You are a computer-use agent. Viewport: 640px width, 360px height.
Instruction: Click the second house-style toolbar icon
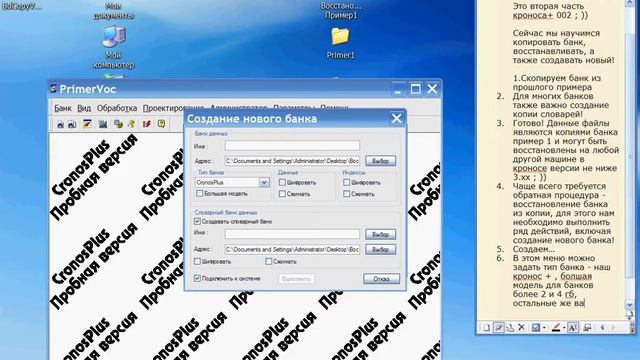[x=72, y=124]
